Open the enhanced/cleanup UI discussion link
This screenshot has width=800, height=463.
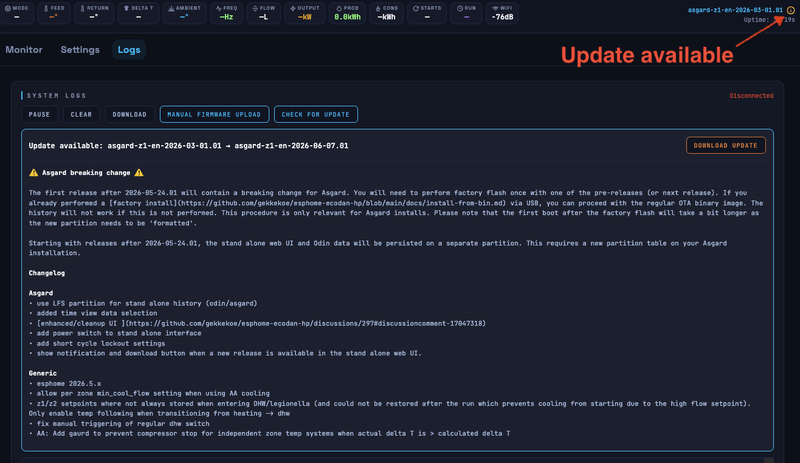click(261, 323)
